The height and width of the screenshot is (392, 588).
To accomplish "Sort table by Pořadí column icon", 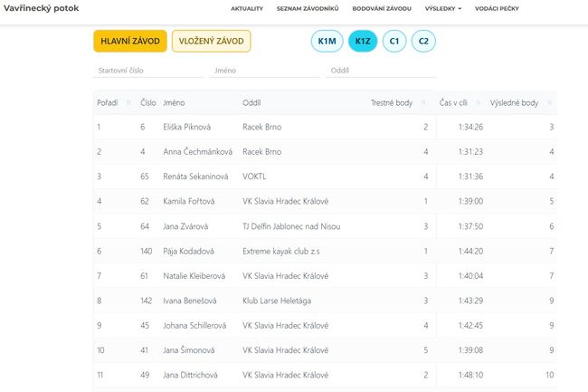I will [x=128, y=103].
